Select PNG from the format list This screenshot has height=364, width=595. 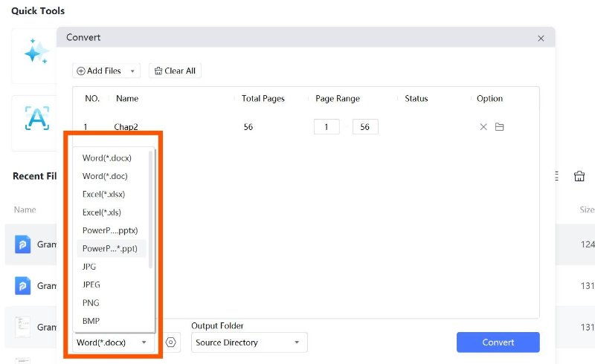point(91,303)
